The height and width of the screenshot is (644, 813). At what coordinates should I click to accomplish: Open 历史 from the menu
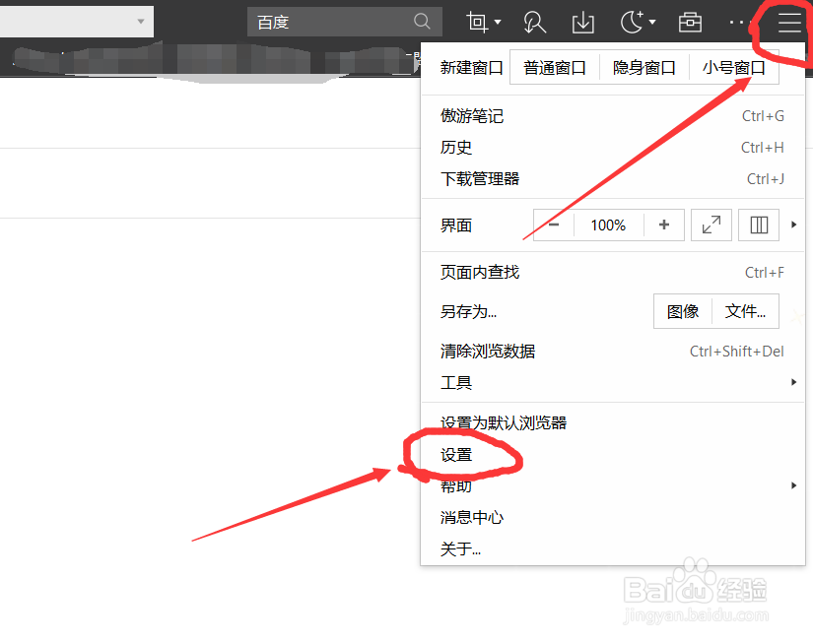point(457,147)
